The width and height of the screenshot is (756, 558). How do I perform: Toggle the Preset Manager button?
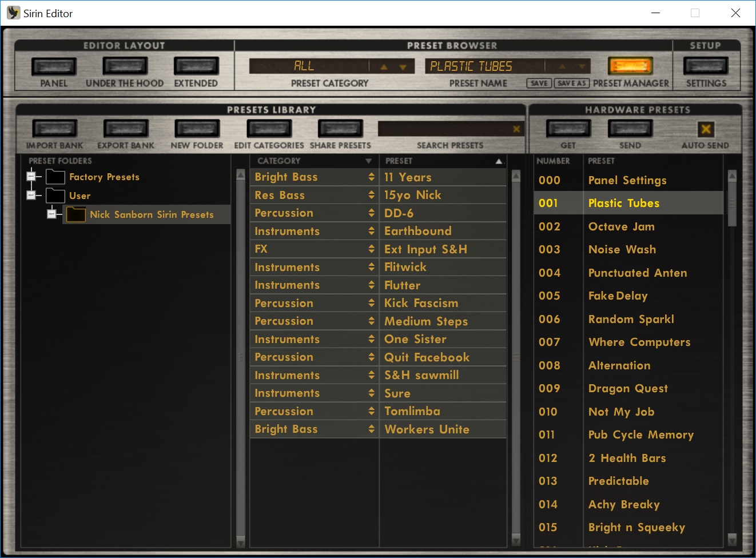630,66
